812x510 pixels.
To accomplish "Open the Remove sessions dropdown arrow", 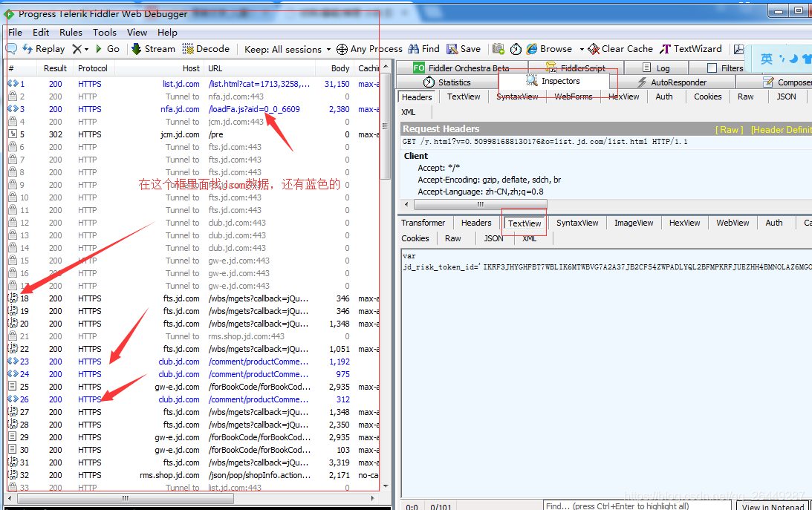I will tap(86, 50).
